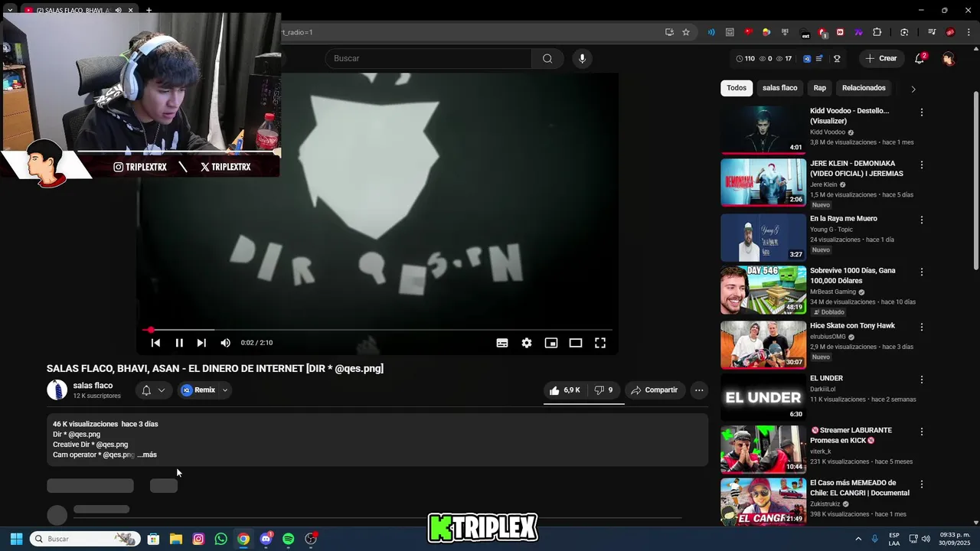Click the video progress bar scrubber
Image resolution: width=980 pixels, height=551 pixels.
click(151, 330)
